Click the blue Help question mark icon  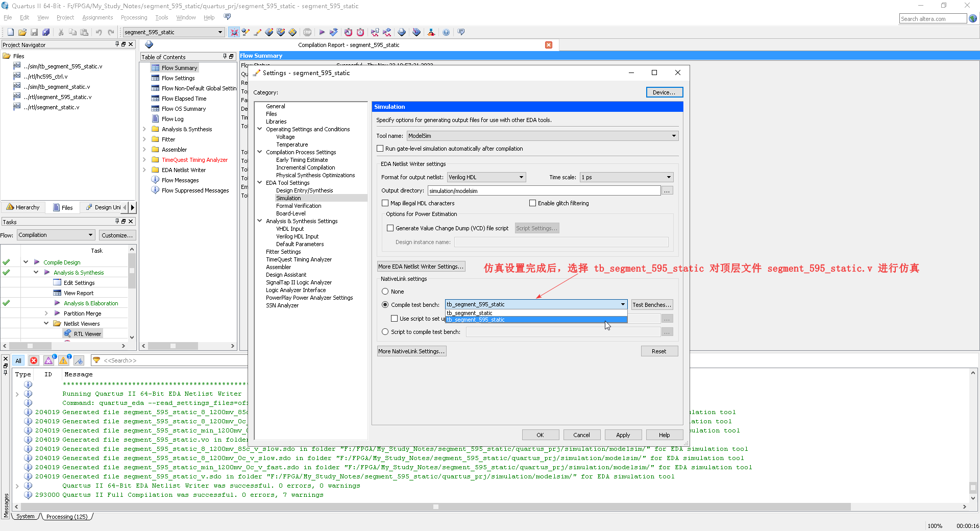coord(446,32)
